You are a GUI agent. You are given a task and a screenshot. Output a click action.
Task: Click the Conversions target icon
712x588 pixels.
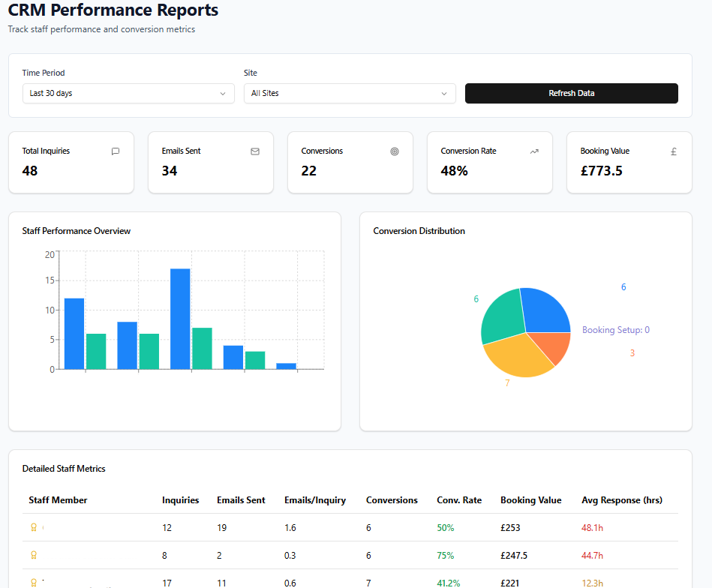click(x=395, y=151)
